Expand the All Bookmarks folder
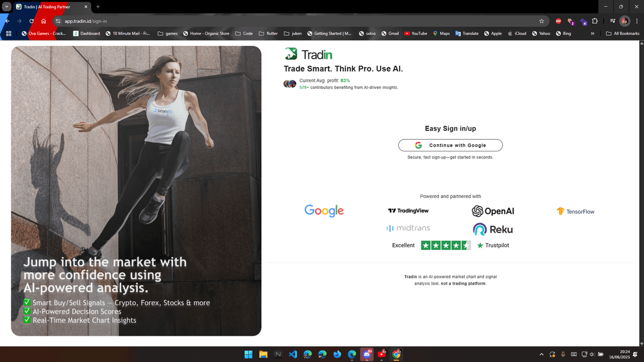644x362 pixels. (623, 33)
